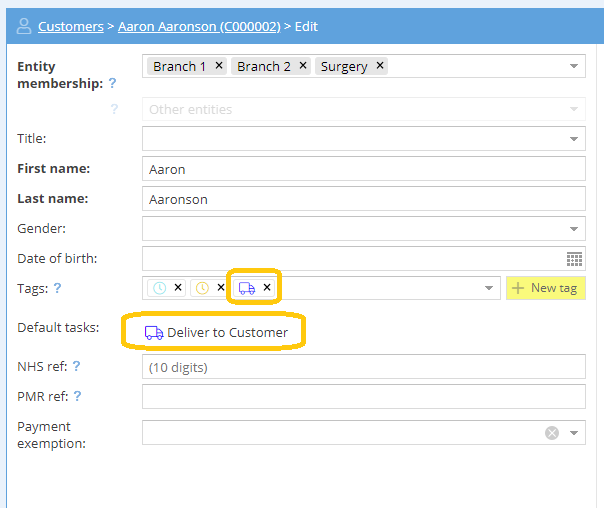Open the date of birth calendar picker
This screenshot has height=508, width=604.
[574, 259]
